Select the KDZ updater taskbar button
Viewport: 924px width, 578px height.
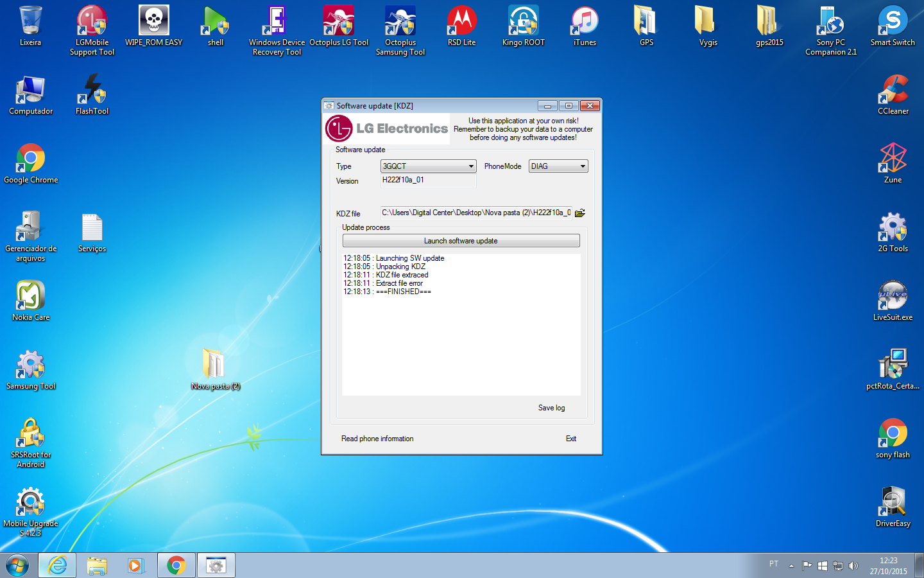[216, 565]
